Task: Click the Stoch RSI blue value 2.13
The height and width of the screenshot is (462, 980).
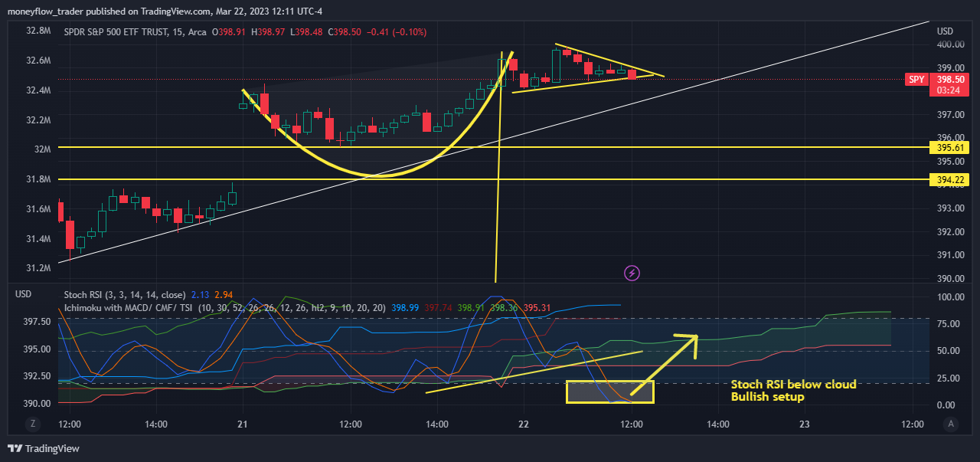Action: tap(201, 294)
